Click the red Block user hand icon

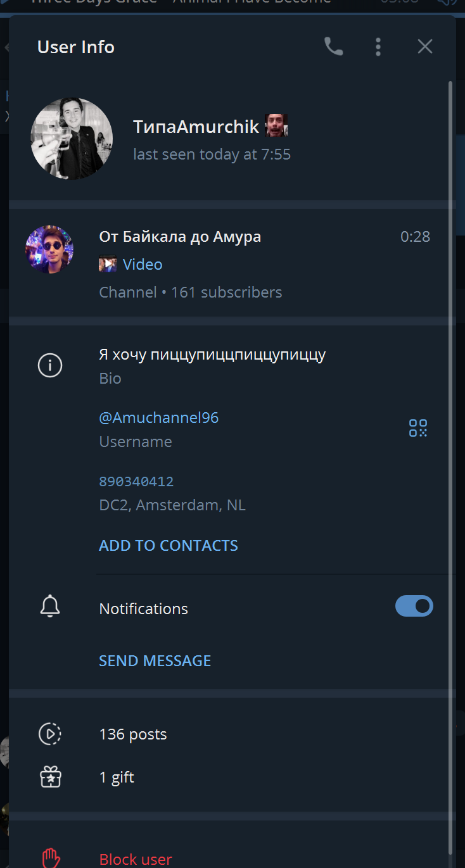[x=51, y=858]
